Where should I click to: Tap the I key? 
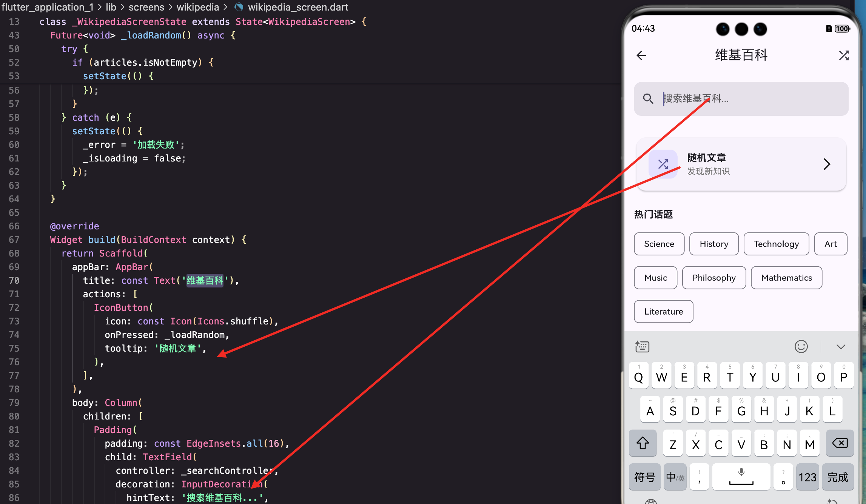(798, 376)
